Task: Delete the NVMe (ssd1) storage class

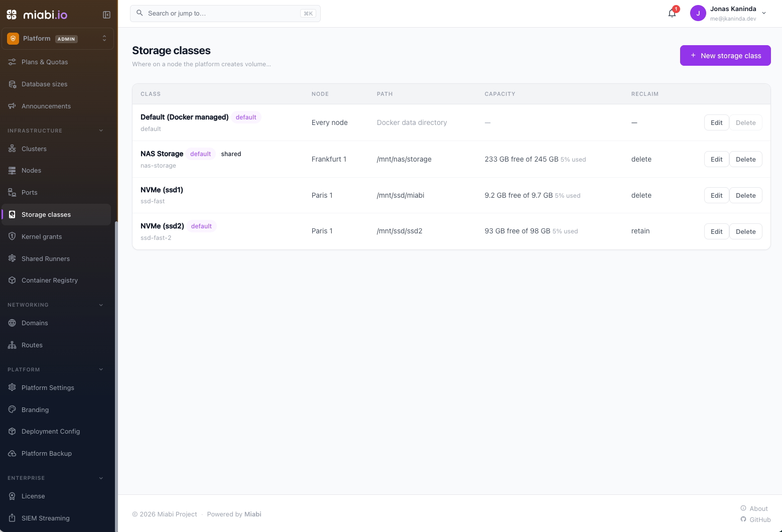Action: coord(745,195)
